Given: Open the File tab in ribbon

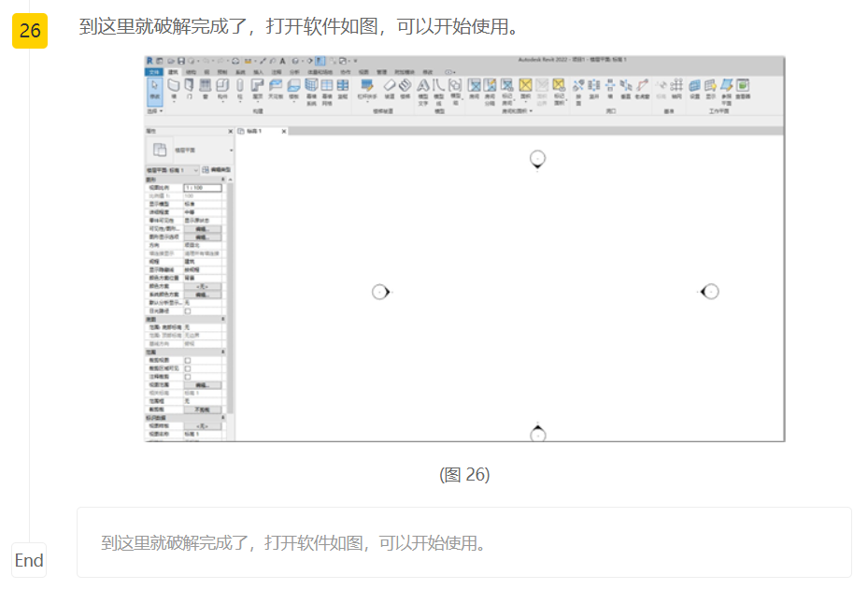Looking at the screenshot, I should point(154,71).
